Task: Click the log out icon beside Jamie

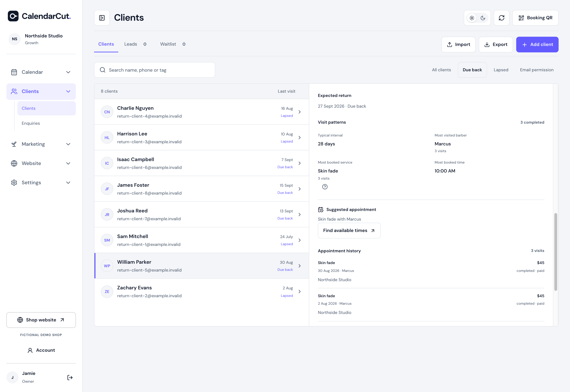Action: click(x=70, y=378)
